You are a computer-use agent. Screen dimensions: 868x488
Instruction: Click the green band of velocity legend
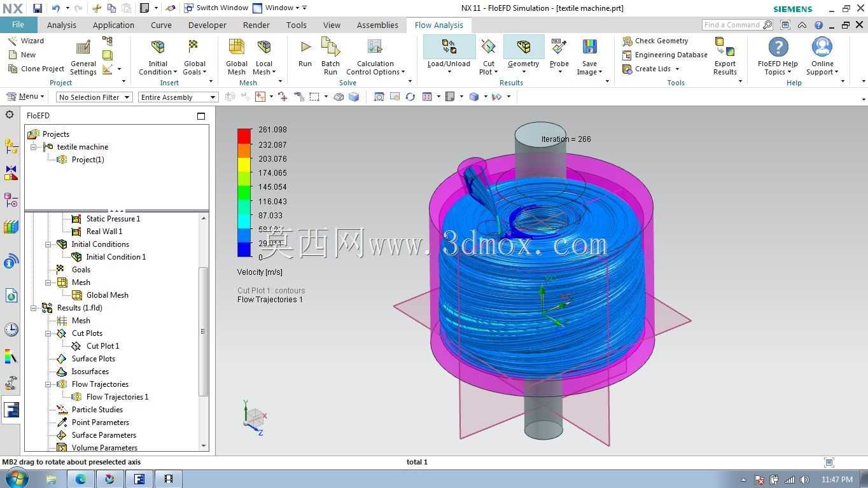tap(244, 193)
